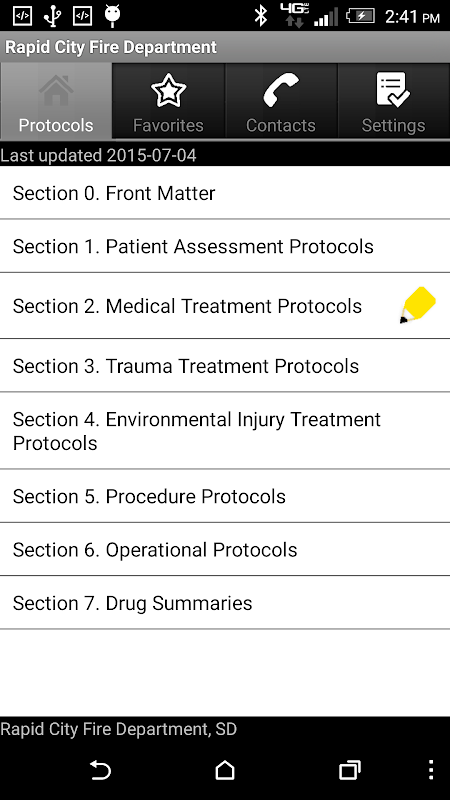Open Contacts phone tab

[x=281, y=101]
